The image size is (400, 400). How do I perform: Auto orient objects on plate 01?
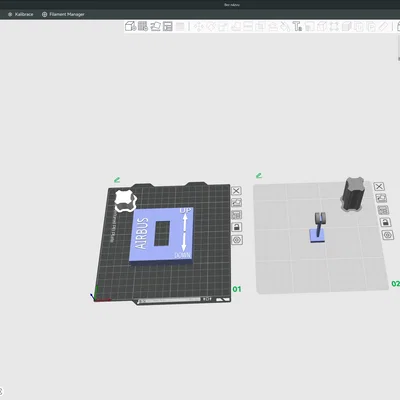[237, 203]
